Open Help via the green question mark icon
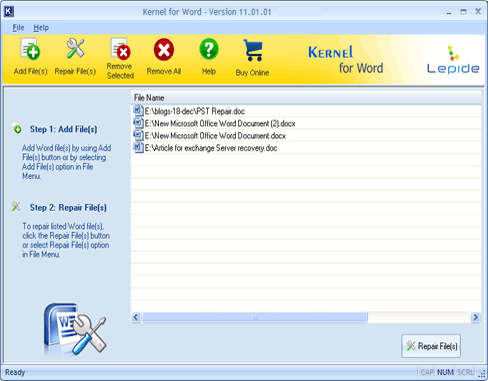The height and width of the screenshot is (381, 488). 209,49
